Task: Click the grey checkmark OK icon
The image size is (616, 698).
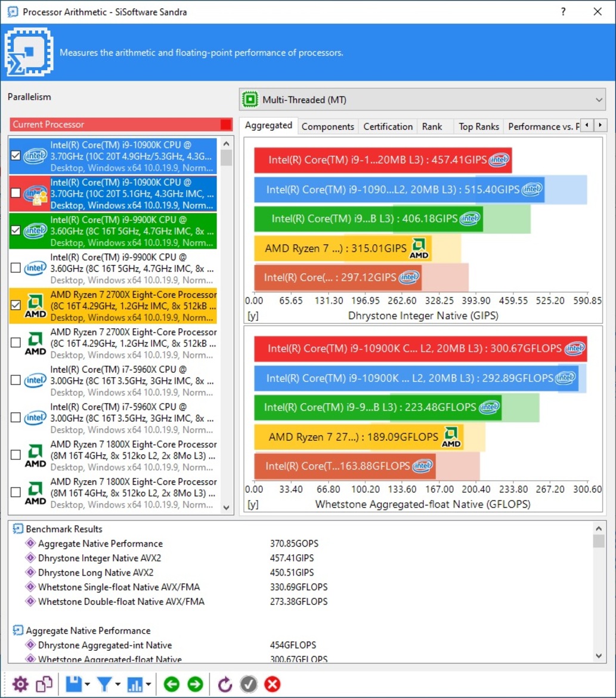Action: pyautogui.click(x=248, y=684)
